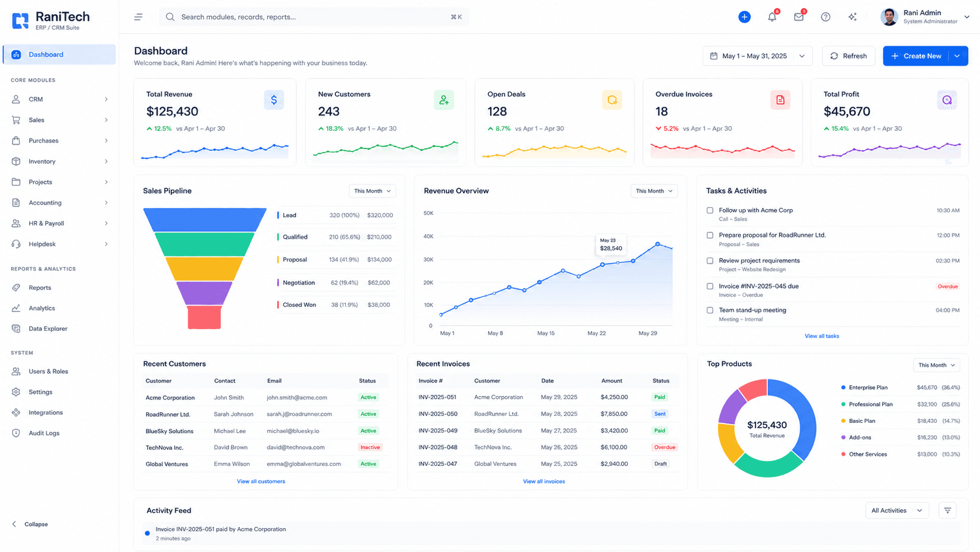Click the Analytics chart sidebar icon
The width and height of the screenshot is (980, 552).
click(x=16, y=308)
